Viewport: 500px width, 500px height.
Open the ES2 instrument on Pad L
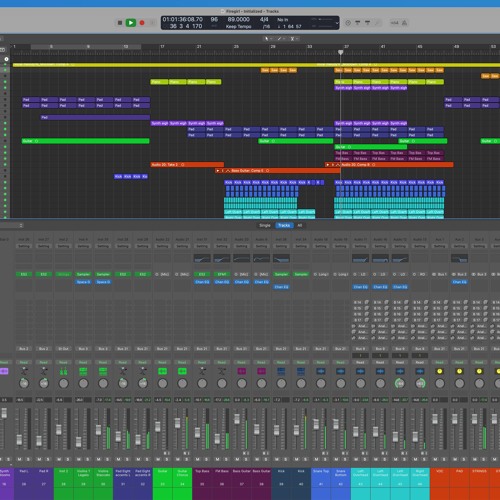point(24,274)
